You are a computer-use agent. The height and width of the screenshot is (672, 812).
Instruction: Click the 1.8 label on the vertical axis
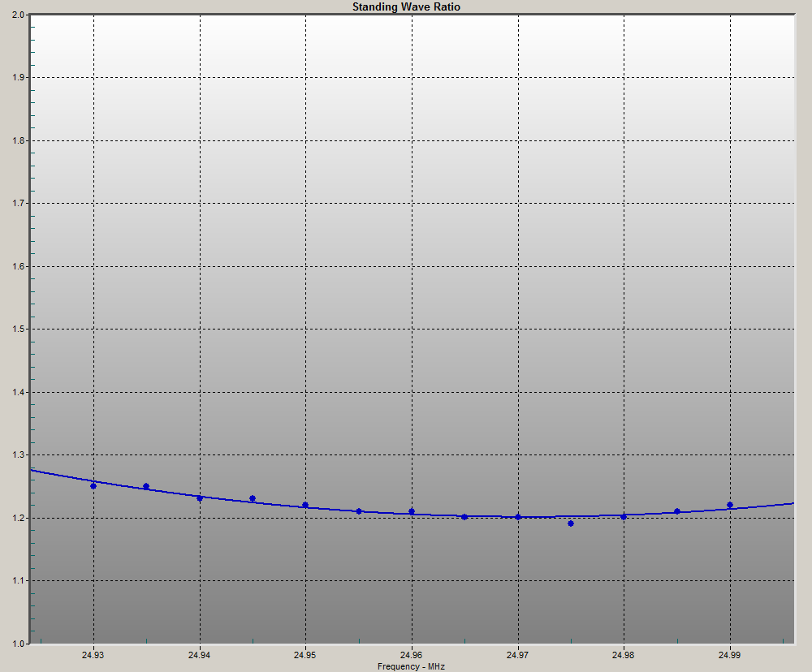[x=18, y=140]
